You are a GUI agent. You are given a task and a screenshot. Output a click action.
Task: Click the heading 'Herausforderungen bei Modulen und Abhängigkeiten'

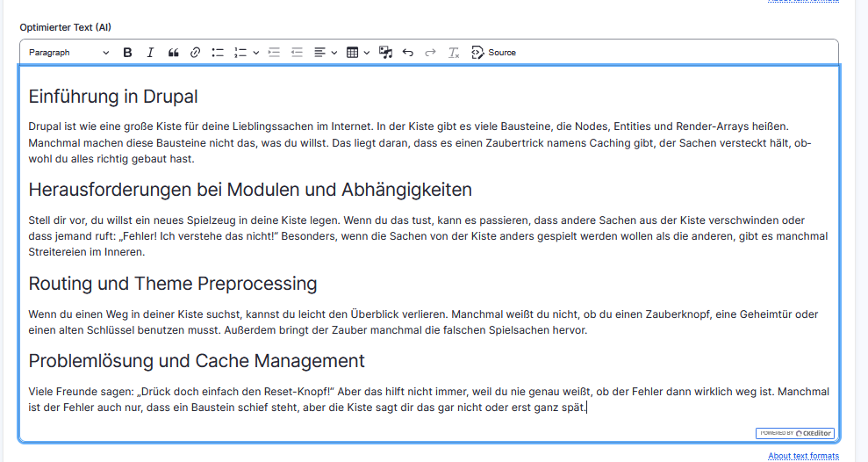coord(250,190)
